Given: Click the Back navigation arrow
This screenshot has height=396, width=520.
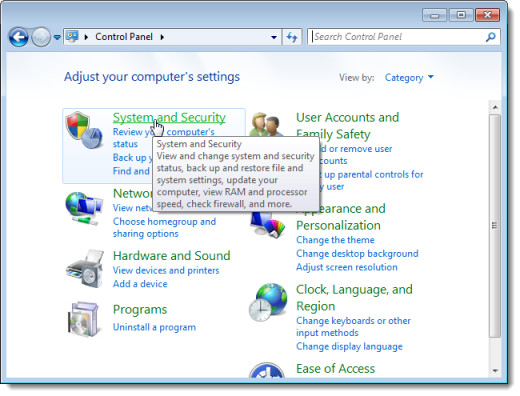Looking at the screenshot, I should point(19,37).
